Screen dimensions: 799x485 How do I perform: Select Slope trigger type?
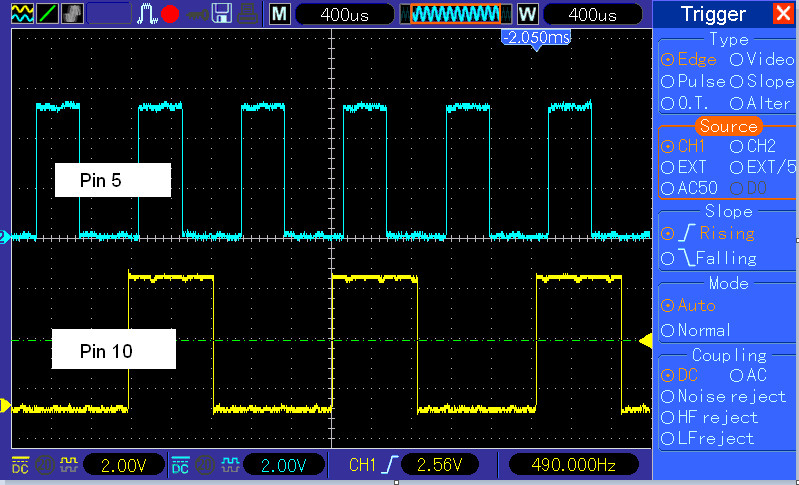point(762,82)
